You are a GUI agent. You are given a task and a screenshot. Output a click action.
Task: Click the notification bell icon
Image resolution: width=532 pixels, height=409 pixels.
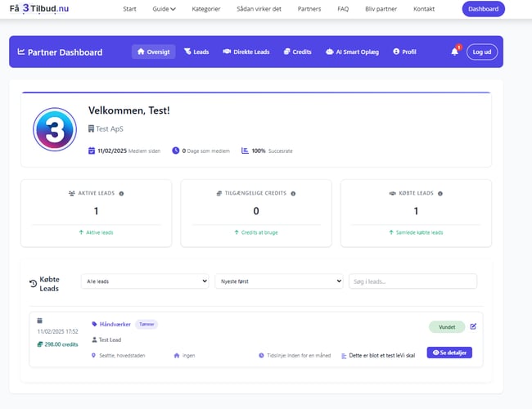[x=454, y=52]
